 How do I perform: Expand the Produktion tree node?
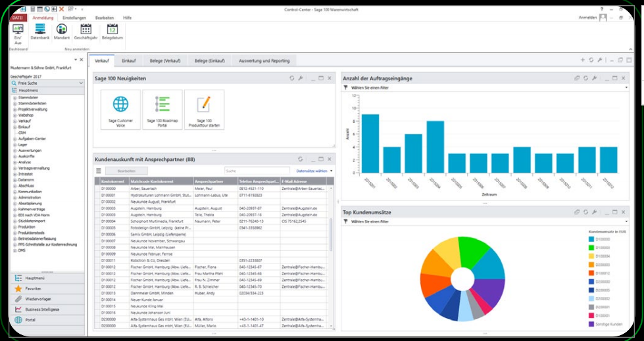(14, 227)
